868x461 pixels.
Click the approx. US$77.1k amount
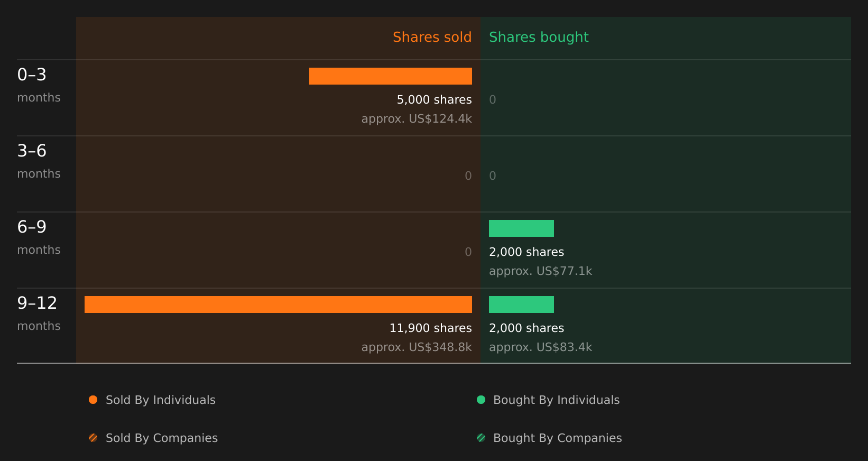pos(540,271)
